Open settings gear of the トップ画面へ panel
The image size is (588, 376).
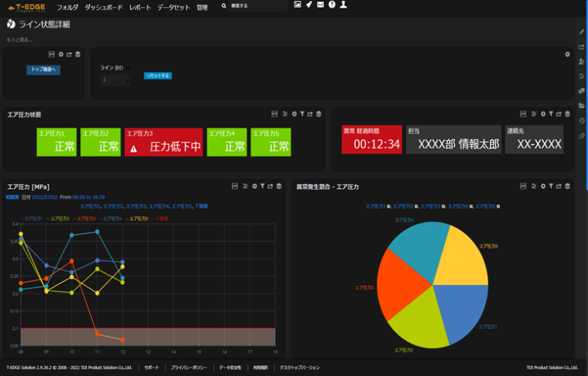60,54
